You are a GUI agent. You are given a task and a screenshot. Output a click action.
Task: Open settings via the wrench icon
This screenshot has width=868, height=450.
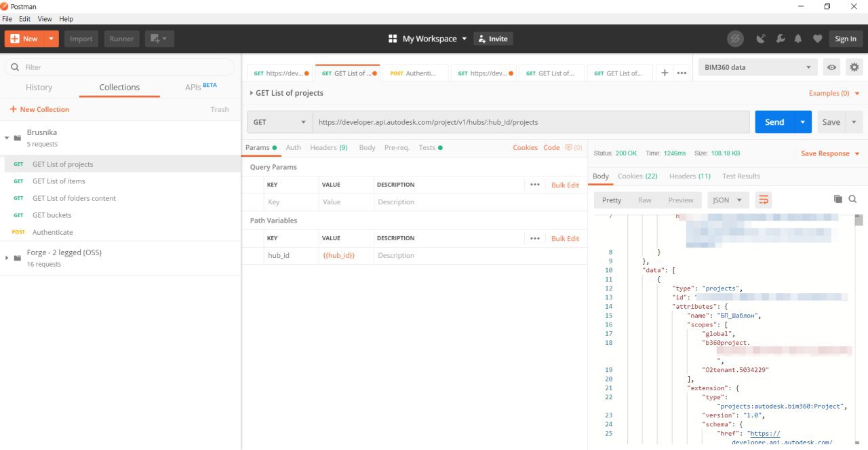780,39
